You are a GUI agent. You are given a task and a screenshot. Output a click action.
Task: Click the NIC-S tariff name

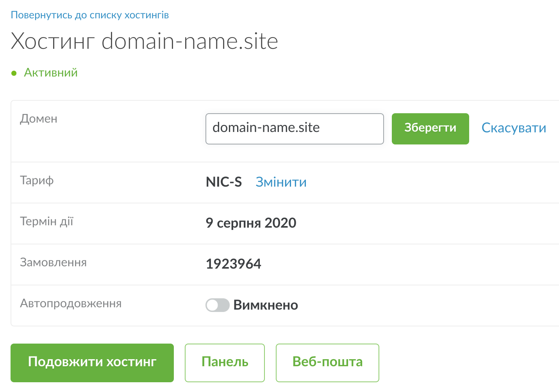[x=224, y=182]
